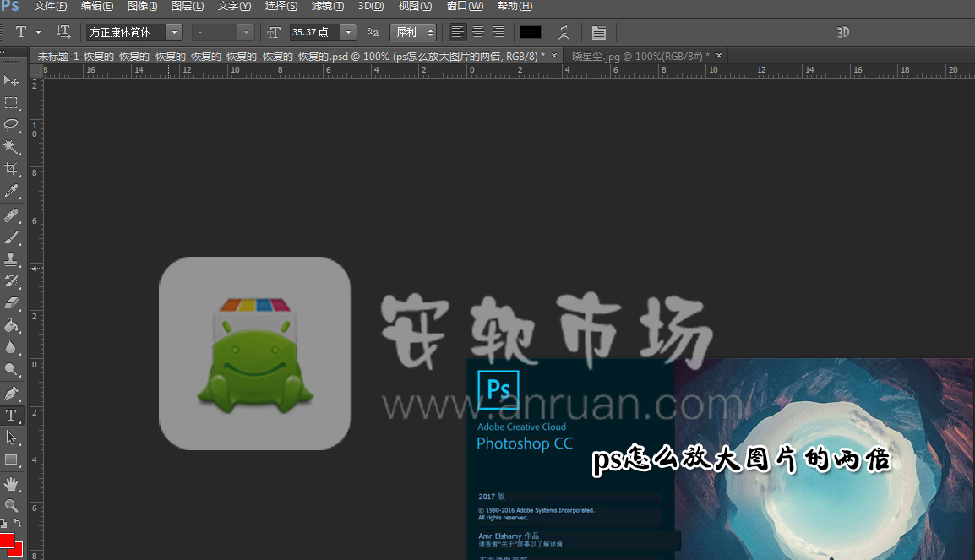Set text alignment to center
This screenshot has height=560, width=975.
coord(478,32)
